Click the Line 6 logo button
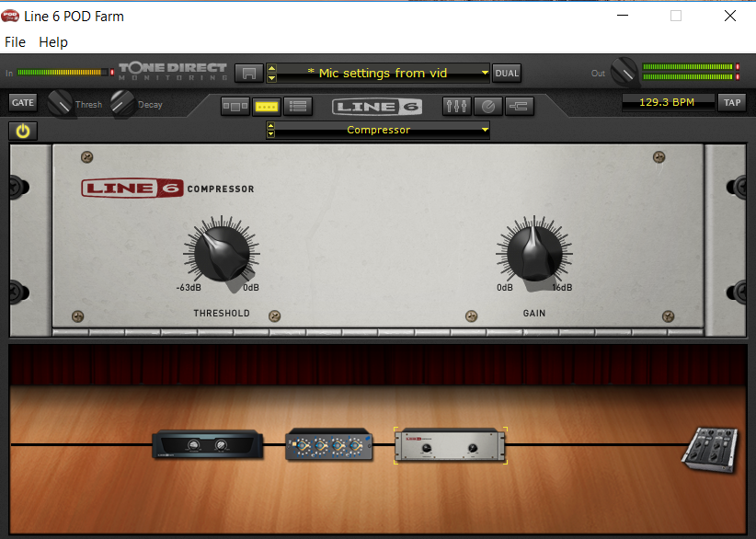The width and height of the screenshot is (756, 539). [x=377, y=107]
